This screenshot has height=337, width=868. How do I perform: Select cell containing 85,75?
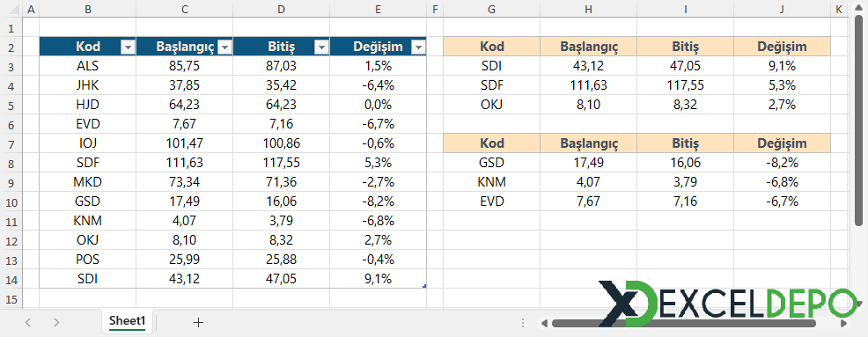184,66
